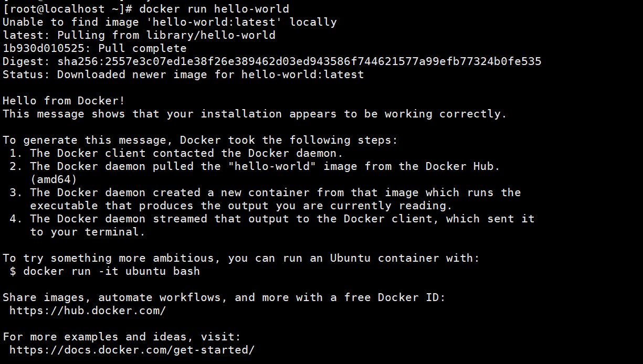Click the "docker run -it ubuntu bash" command
The height and width of the screenshot is (364, 643).
tap(111, 271)
